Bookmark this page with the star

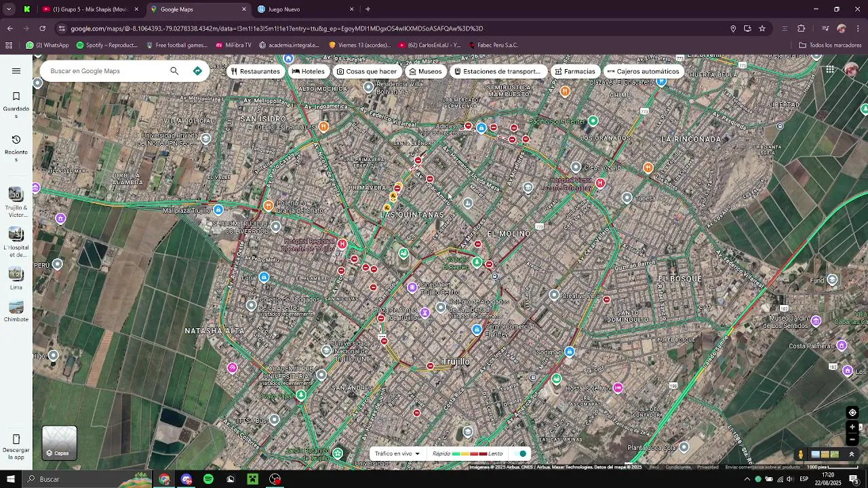(x=762, y=28)
